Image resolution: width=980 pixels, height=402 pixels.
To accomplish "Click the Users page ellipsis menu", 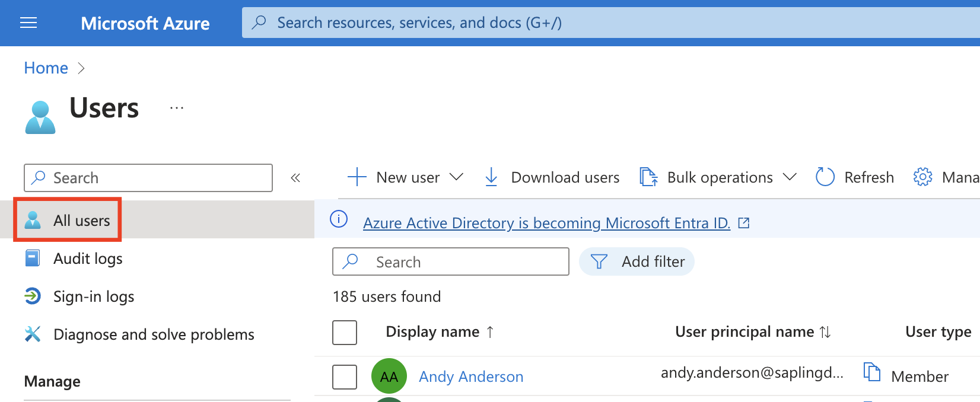I will coord(177,109).
